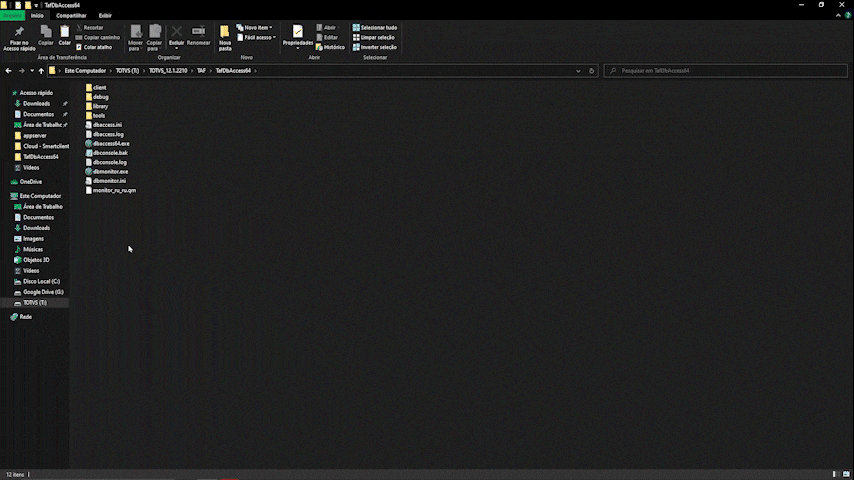Click the Fixar no Acesso rápido pin icon
Screen dimensions: 854x480
coord(19,32)
